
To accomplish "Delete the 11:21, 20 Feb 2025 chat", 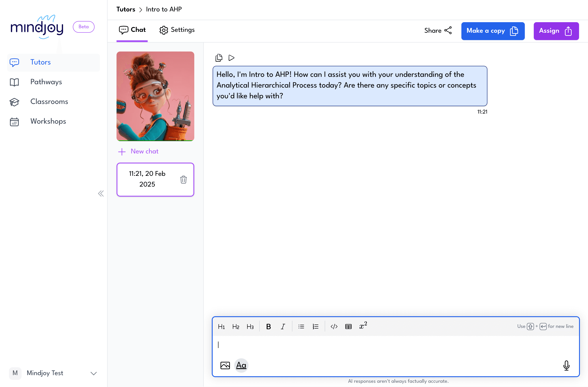I will click(x=183, y=180).
